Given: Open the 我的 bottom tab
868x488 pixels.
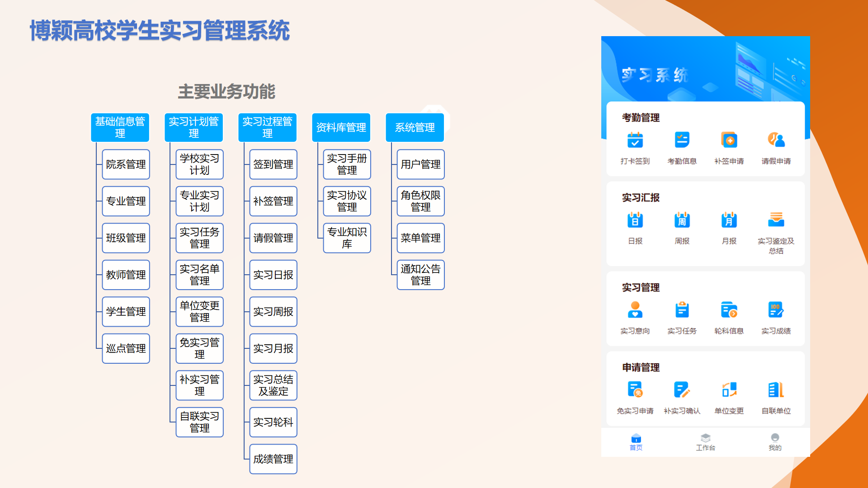Looking at the screenshot, I should [x=775, y=442].
